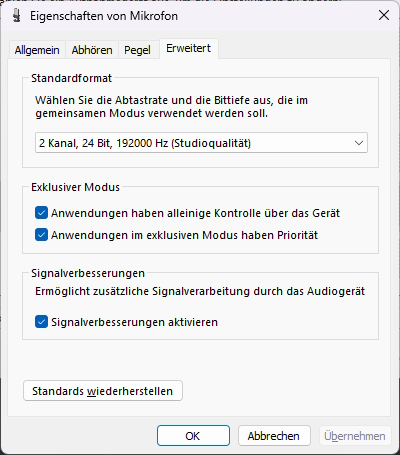Click the Übernehmen button
Image resolution: width=400 pixels, height=455 pixels.
[355, 436]
